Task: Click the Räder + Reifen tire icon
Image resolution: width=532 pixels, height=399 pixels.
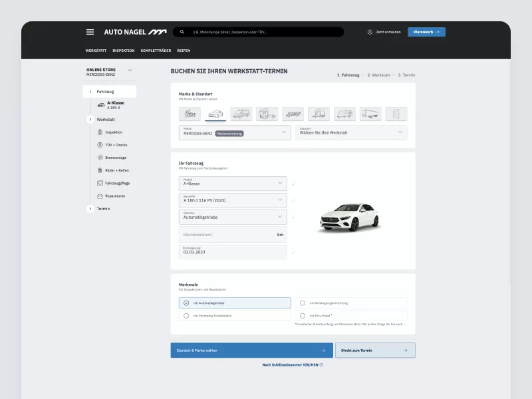Action: [100, 170]
